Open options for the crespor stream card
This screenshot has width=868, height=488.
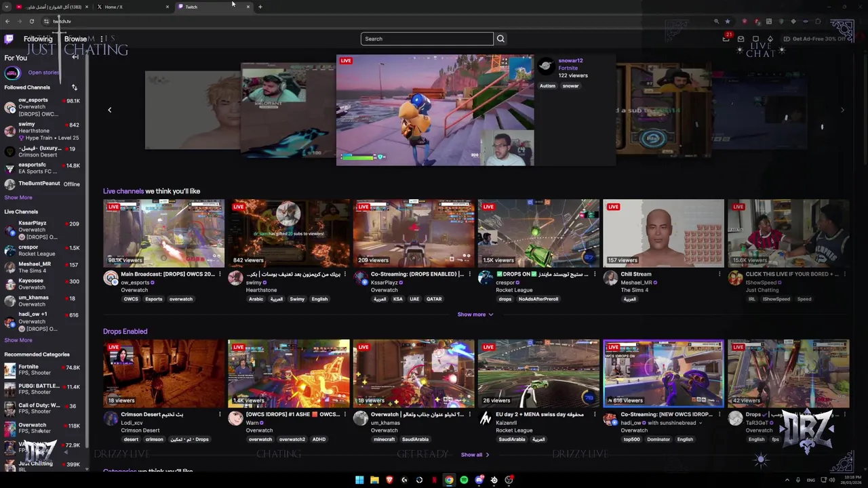coord(595,274)
